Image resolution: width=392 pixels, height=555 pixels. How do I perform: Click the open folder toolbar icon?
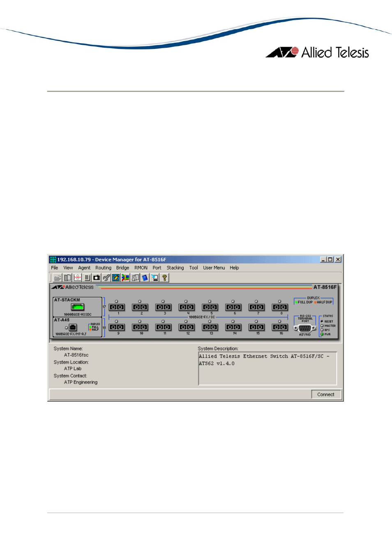pyautogui.click(x=58, y=278)
